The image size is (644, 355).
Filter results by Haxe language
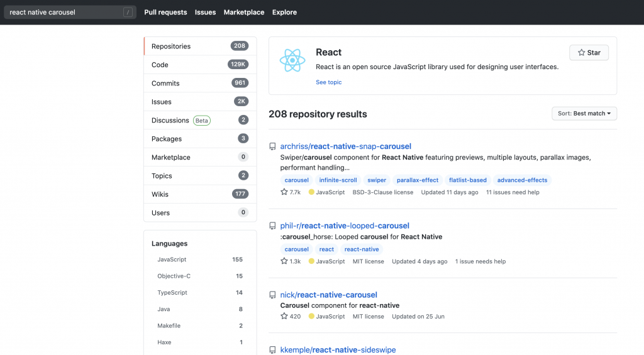(199, 342)
